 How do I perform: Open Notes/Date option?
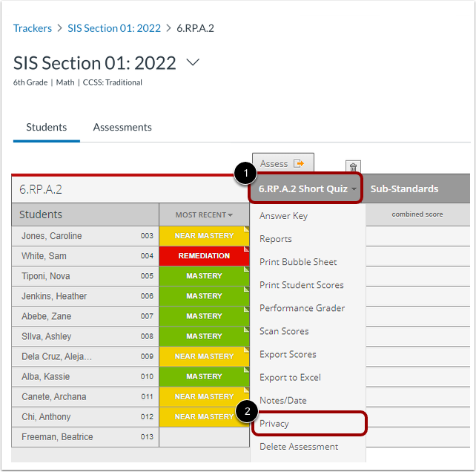coord(283,401)
